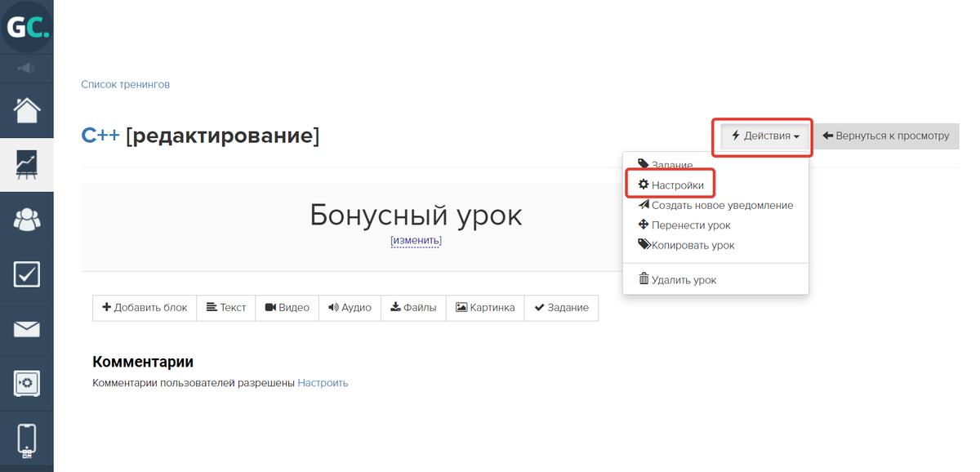
Task: Click Настроить next to comments permission text
Action: (x=323, y=382)
